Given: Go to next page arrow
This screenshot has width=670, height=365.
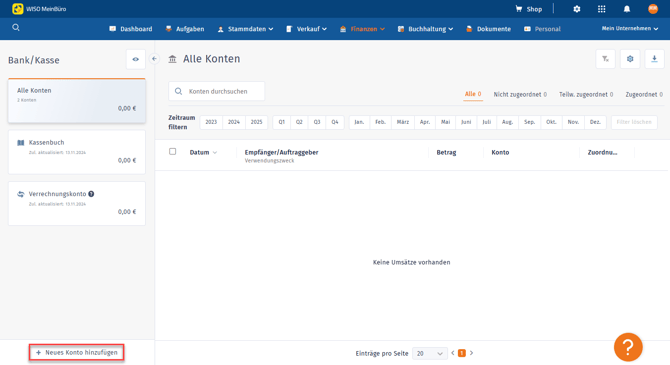Looking at the screenshot, I should pyautogui.click(x=471, y=353).
